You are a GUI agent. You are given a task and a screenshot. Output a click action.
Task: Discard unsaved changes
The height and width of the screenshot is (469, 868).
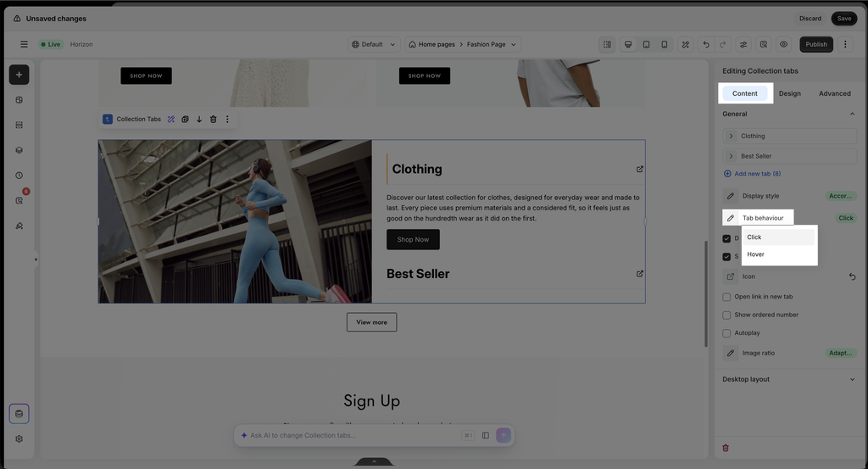(x=810, y=19)
